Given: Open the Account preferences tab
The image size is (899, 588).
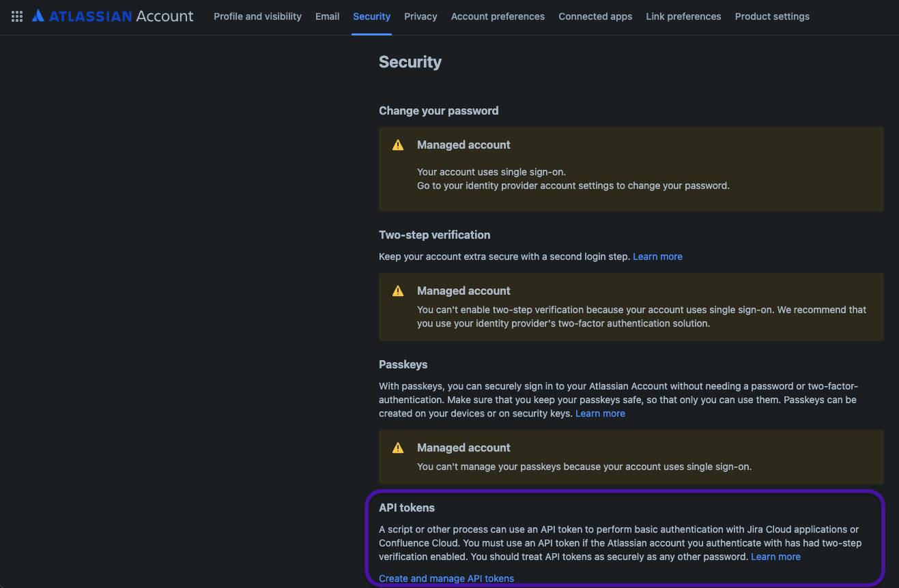Looking at the screenshot, I should coord(498,16).
